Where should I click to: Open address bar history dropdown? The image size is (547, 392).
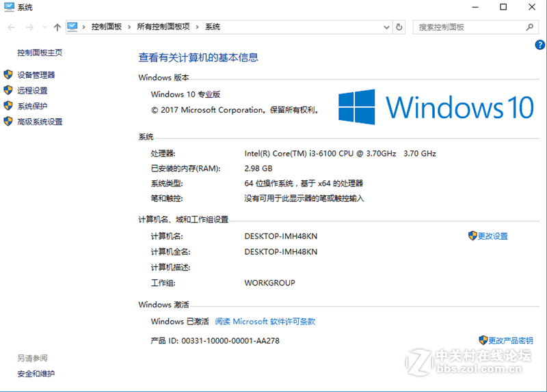(x=386, y=27)
